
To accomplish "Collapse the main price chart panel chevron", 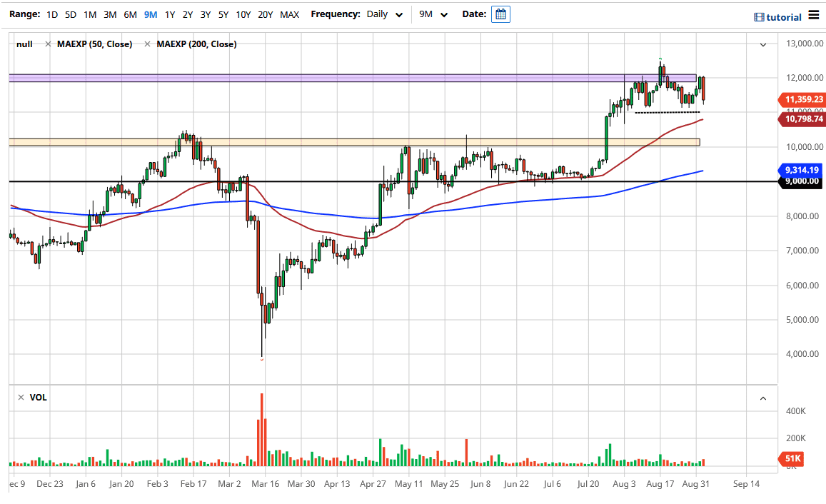I will click(x=762, y=44).
